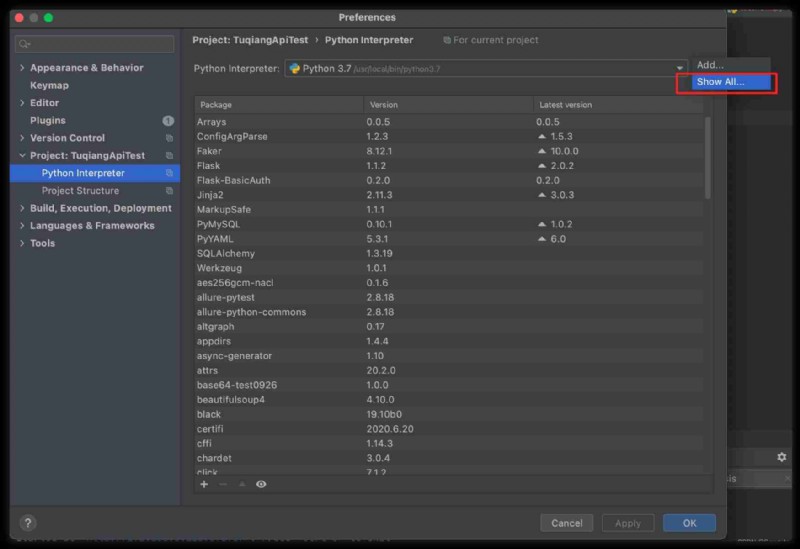This screenshot has height=549, width=800.
Task: Select the async-generator package row
Action: click(x=449, y=356)
